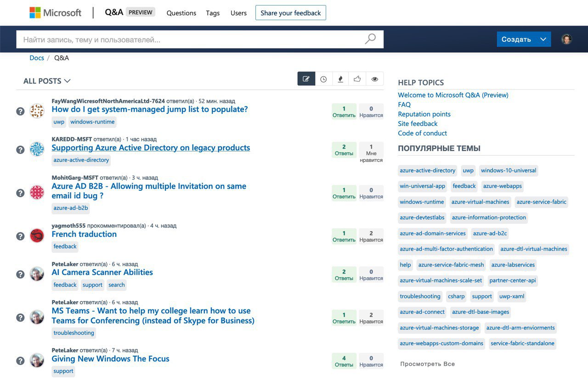This screenshot has width=588, height=379.
Task: Open Reputation points help topic
Action: [x=424, y=114]
